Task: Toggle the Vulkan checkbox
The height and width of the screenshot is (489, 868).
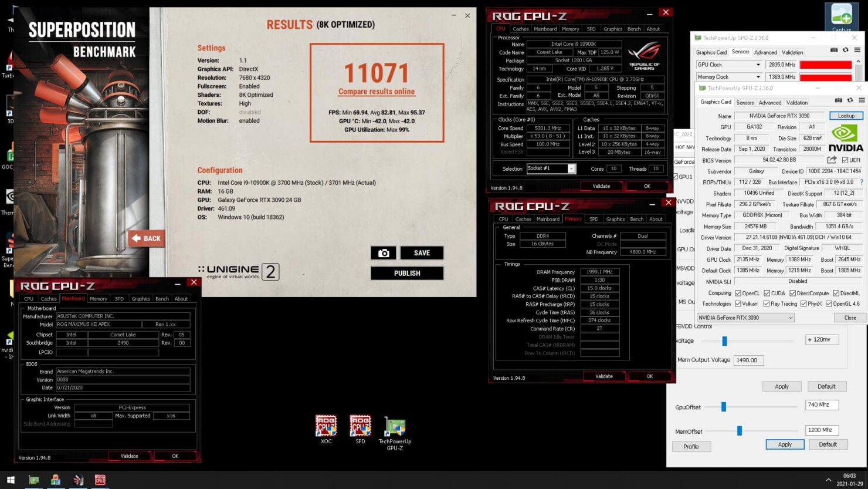Action: point(738,303)
